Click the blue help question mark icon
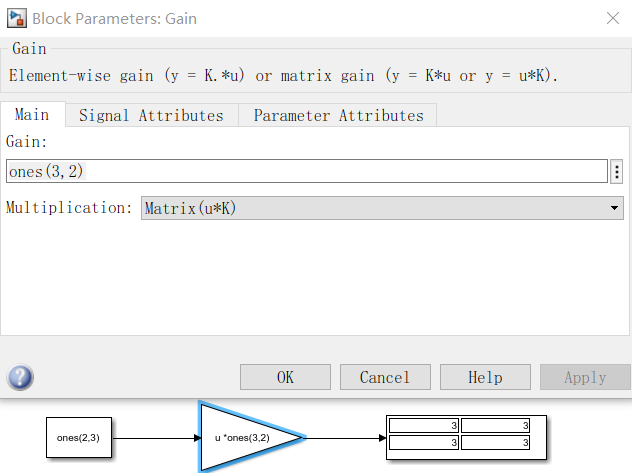Screen dimensions: 632x473 click(x=20, y=378)
